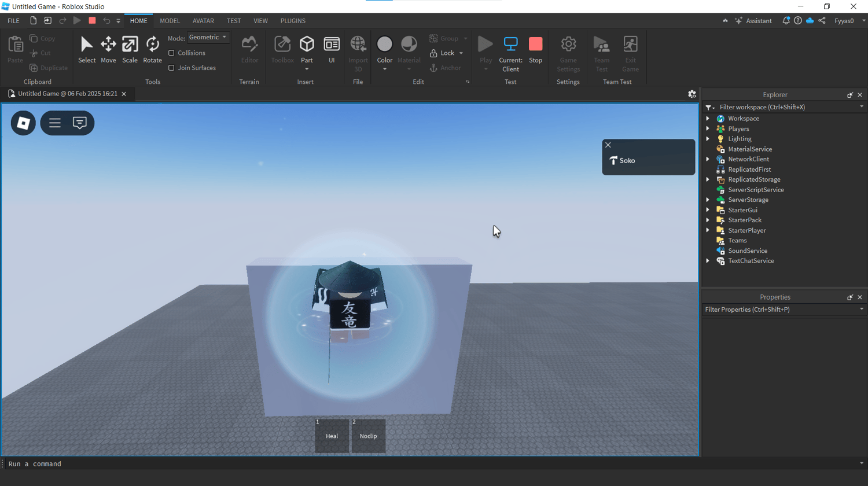Screen dimensions: 868x486
Task: Pick the Rotate tool
Action: 152,50
